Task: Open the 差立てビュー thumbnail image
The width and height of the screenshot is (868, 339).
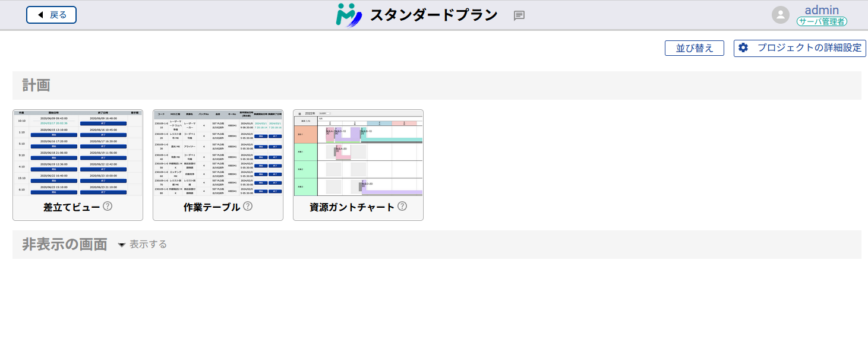Action: (x=78, y=153)
